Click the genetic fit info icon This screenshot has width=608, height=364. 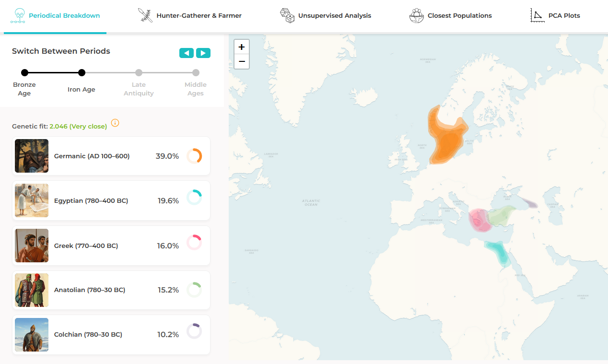(115, 123)
